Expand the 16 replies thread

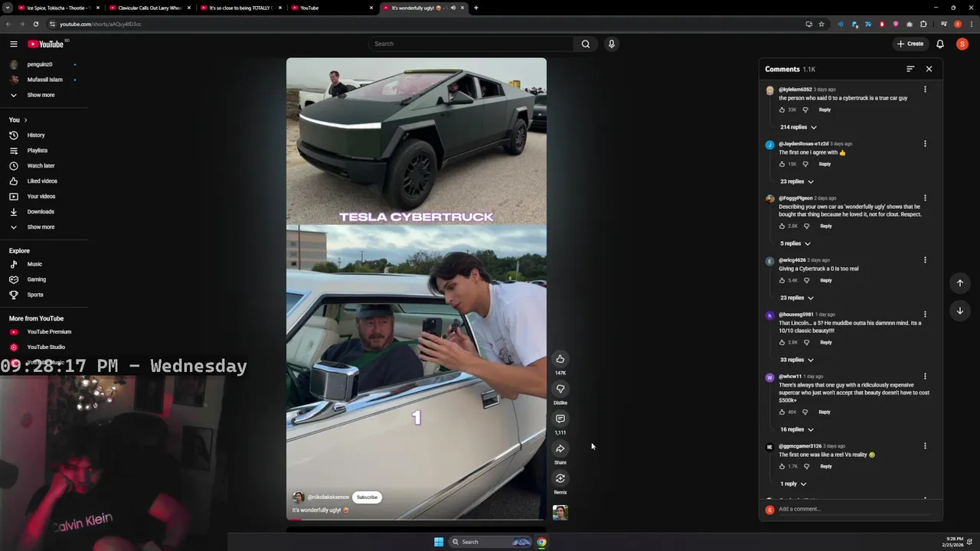[796, 429]
